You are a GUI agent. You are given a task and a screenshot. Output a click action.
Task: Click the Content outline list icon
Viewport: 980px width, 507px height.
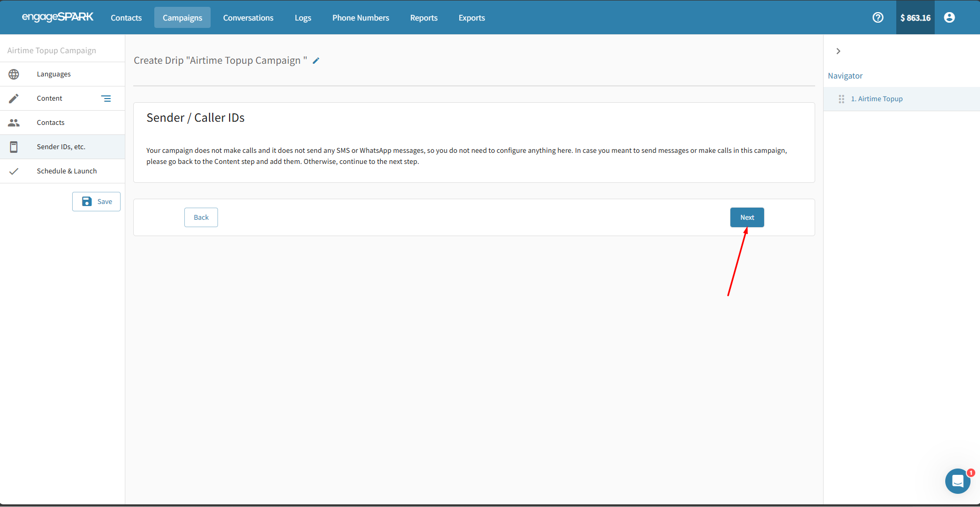(x=106, y=99)
